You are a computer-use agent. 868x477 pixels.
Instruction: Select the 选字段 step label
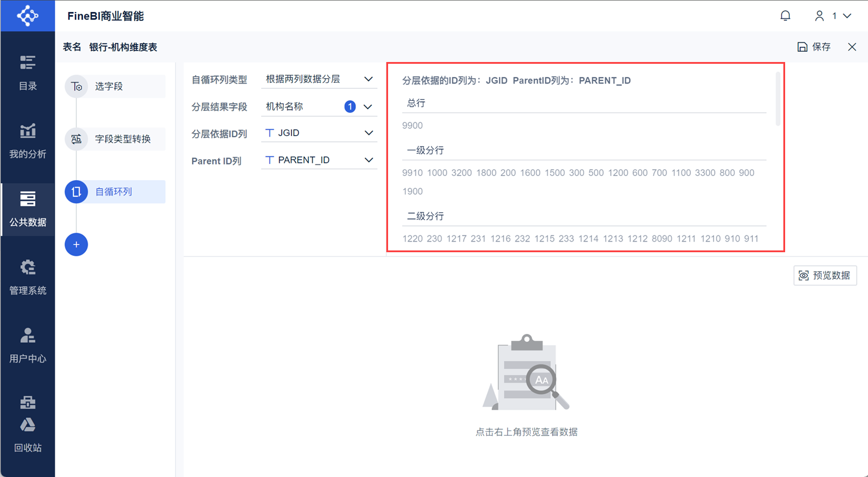(x=108, y=86)
